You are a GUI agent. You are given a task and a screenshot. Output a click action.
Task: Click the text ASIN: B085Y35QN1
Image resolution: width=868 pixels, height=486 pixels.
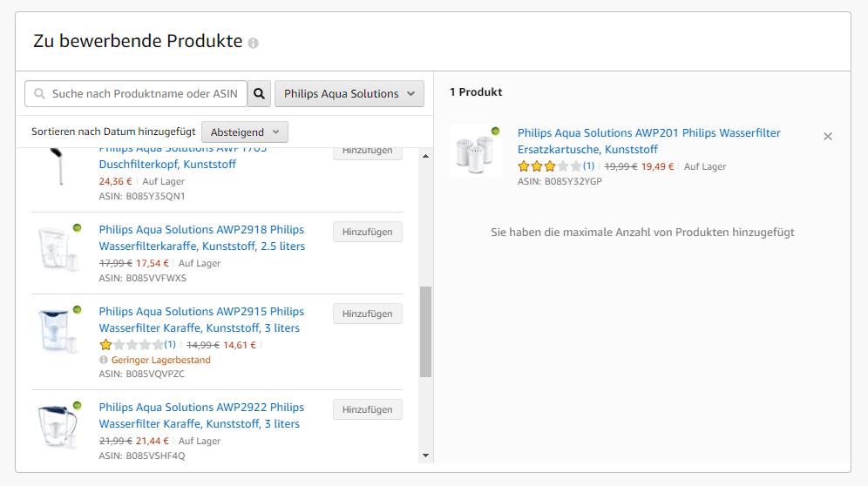point(142,196)
